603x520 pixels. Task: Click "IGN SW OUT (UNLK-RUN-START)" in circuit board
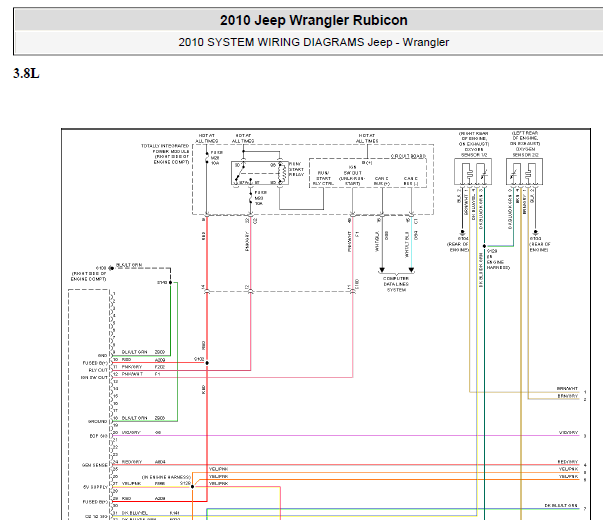(352, 175)
